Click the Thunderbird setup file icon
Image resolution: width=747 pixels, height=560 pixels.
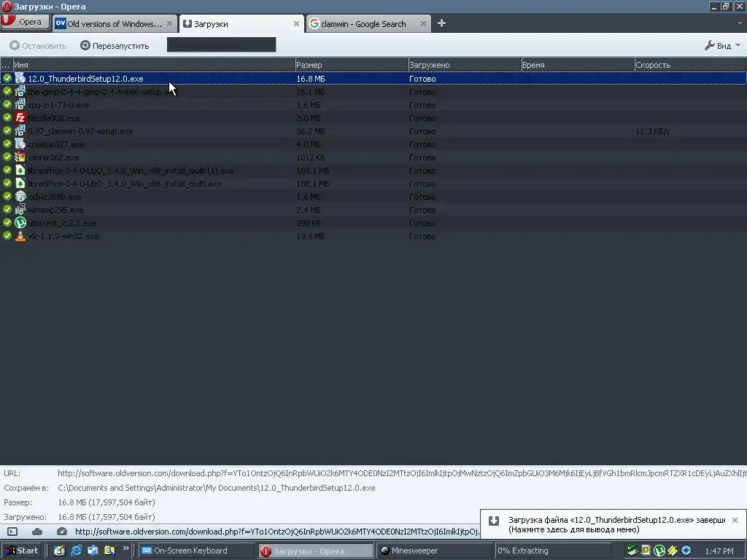pyautogui.click(x=20, y=78)
